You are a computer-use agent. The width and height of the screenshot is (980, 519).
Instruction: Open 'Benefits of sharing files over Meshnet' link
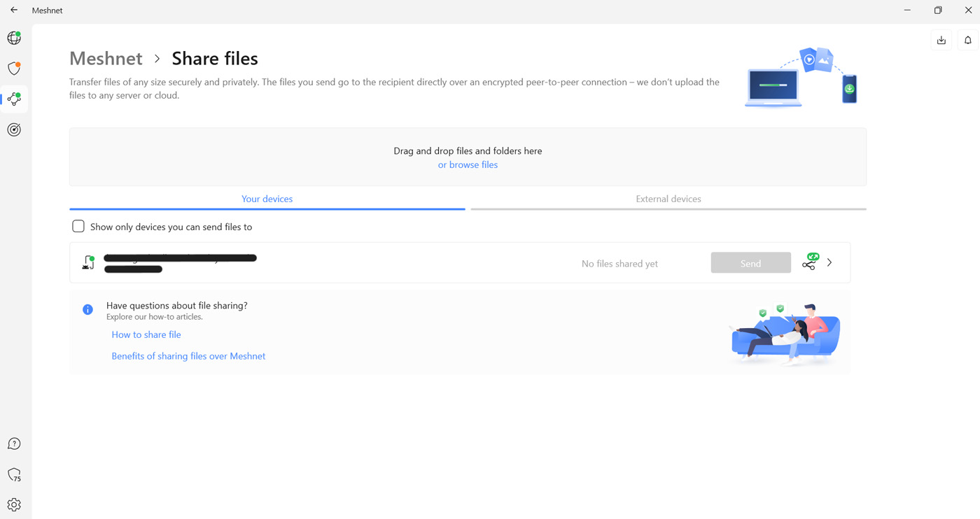point(188,356)
